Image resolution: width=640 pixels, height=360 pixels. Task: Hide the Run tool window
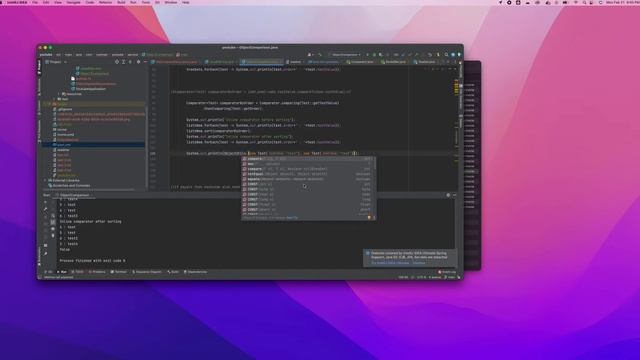[x=454, y=195]
